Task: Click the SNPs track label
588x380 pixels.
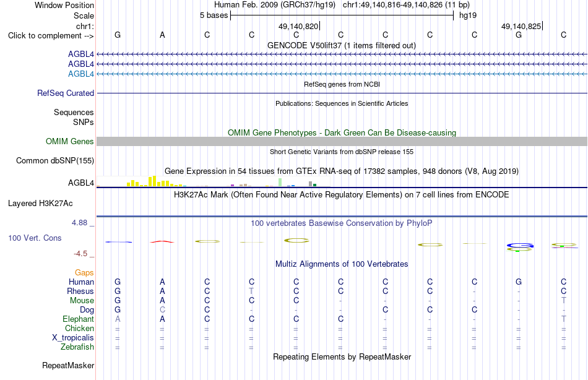Action: pos(84,122)
